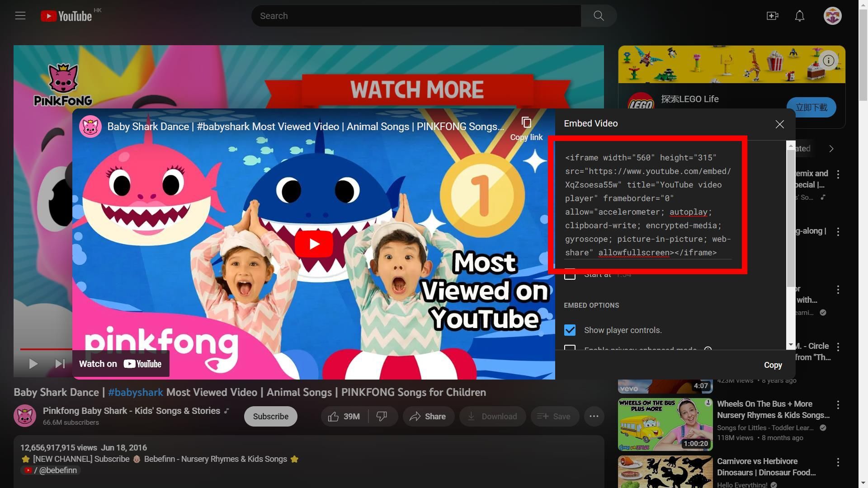Open the Create video icon
Image resolution: width=868 pixels, height=488 pixels.
pyautogui.click(x=772, y=16)
